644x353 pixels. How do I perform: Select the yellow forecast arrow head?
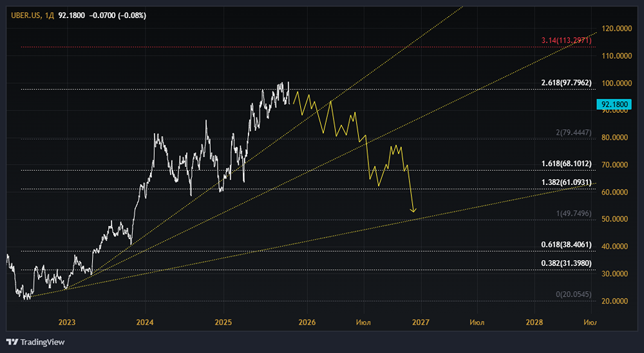(x=413, y=211)
